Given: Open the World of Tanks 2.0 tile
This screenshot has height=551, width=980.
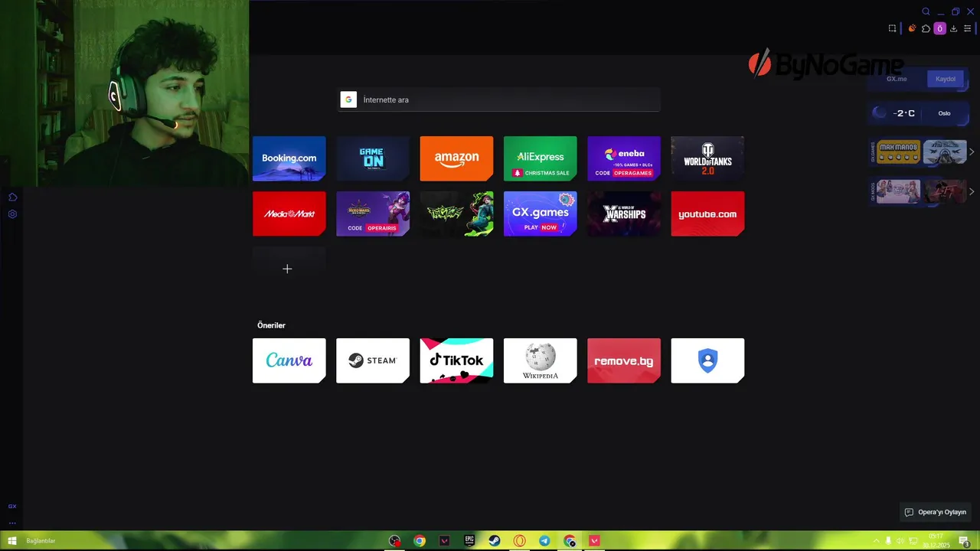Looking at the screenshot, I should [x=707, y=158].
